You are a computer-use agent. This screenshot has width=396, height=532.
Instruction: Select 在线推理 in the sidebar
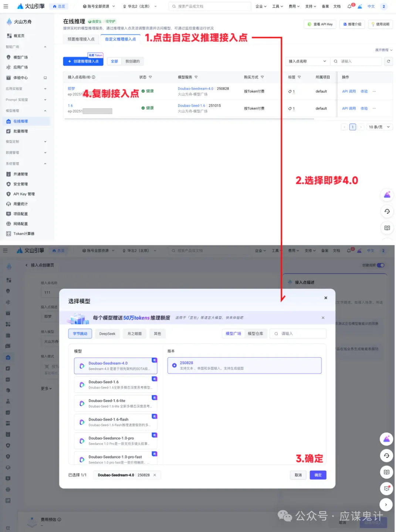click(x=26, y=121)
